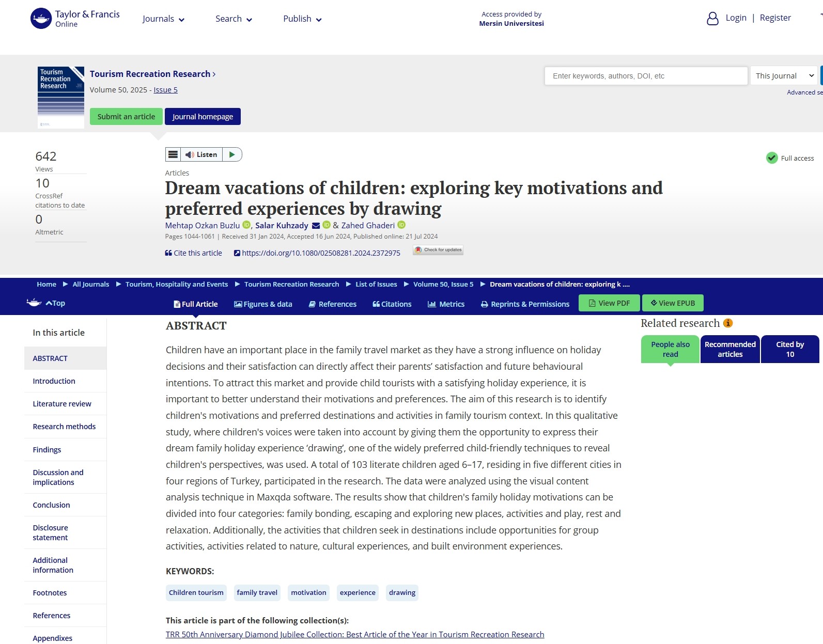The image size is (823, 644).
Task: Switch to Figures & data tab
Action: pos(263,304)
